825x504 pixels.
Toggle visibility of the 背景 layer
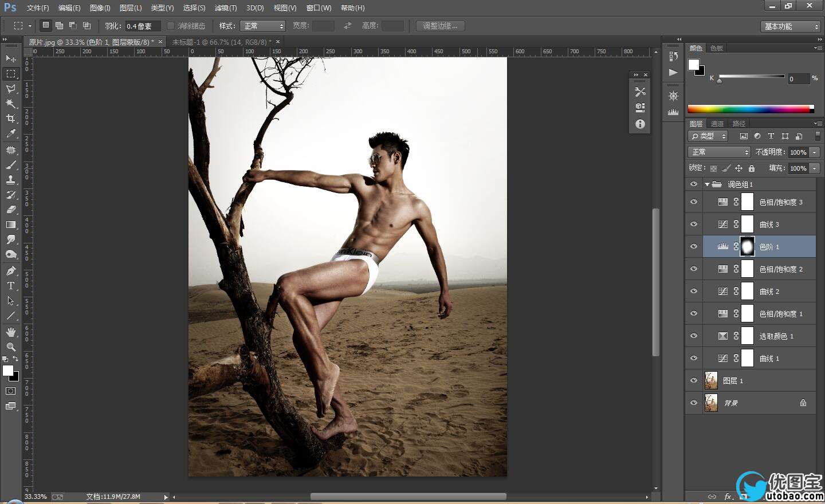[694, 403]
